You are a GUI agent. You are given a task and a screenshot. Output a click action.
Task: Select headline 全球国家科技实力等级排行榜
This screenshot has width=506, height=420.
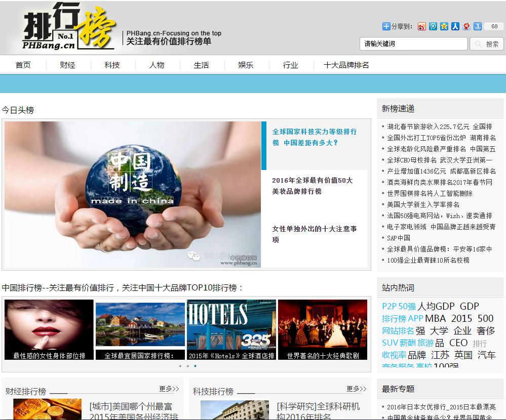(315, 137)
